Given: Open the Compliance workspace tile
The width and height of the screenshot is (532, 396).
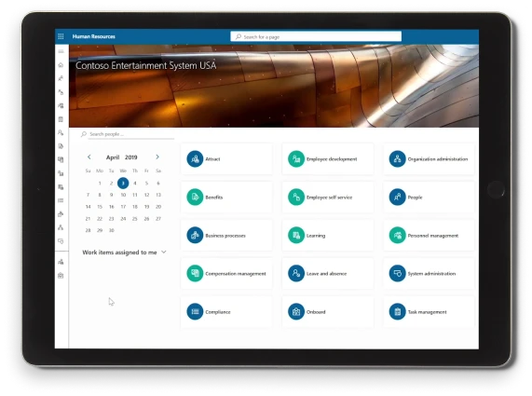Looking at the screenshot, I should [226, 312].
